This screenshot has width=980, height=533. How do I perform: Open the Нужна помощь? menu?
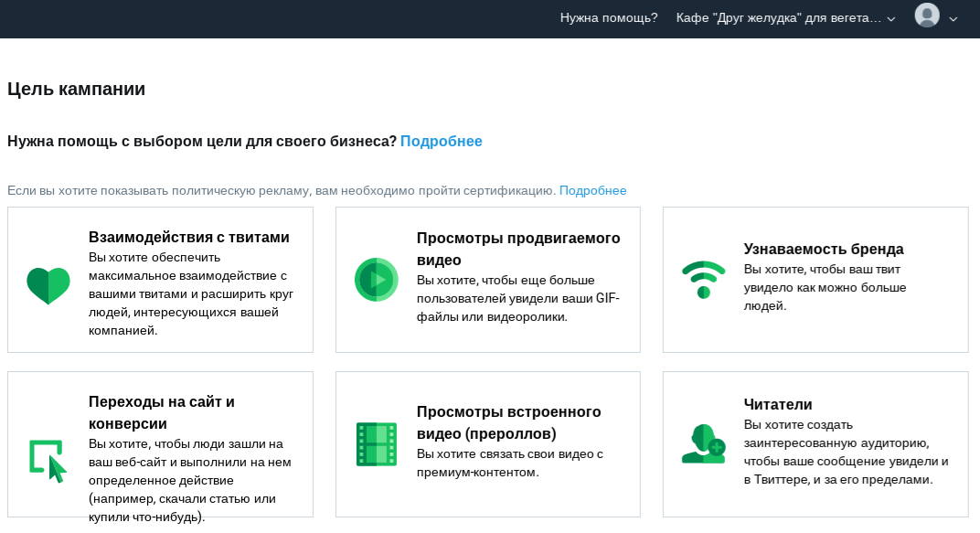609,17
